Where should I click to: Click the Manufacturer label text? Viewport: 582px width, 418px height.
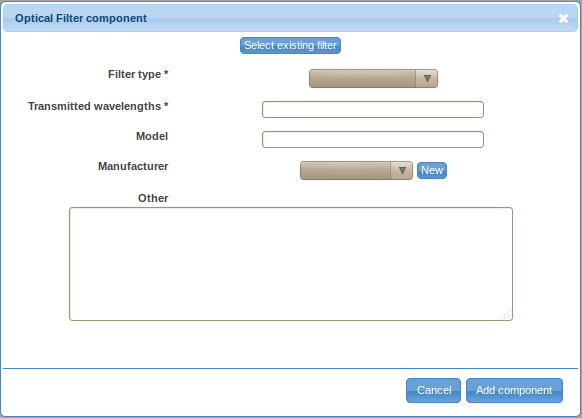133,166
